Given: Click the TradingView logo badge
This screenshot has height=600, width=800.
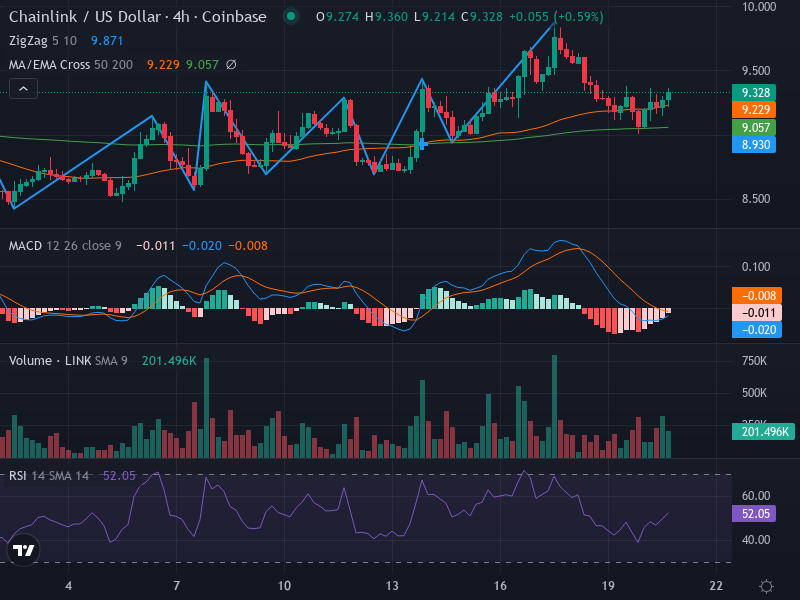Looking at the screenshot, I should coord(23,551).
